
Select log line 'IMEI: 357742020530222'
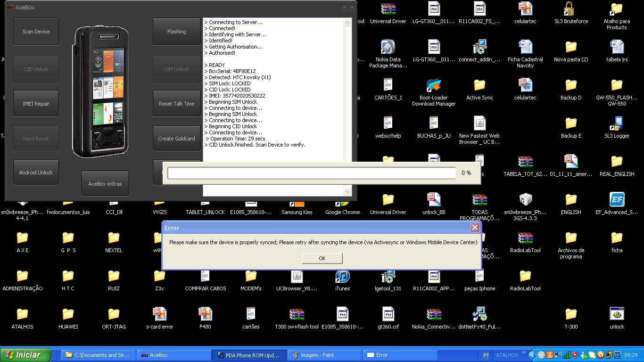[x=235, y=96]
